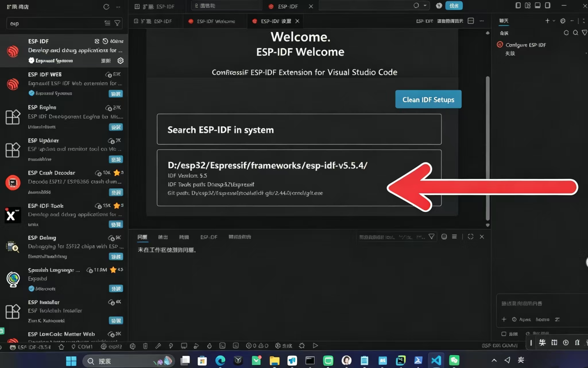
Task: Open Microsoft Edge from the taskbar
Action: click(x=220, y=361)
